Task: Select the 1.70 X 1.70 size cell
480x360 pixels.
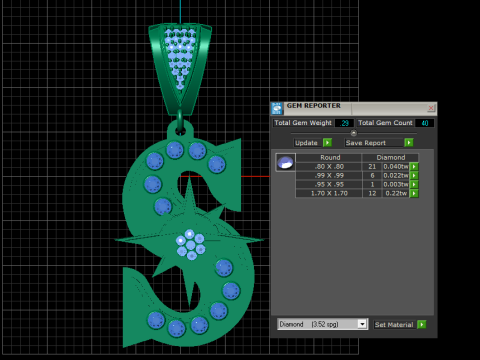Action: coord(329,193)
